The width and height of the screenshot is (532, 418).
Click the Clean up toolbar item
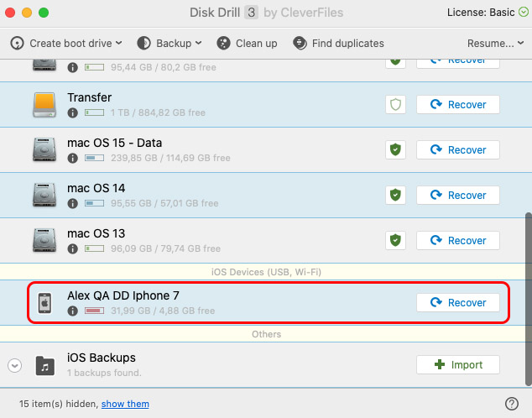tap(247, 44)
